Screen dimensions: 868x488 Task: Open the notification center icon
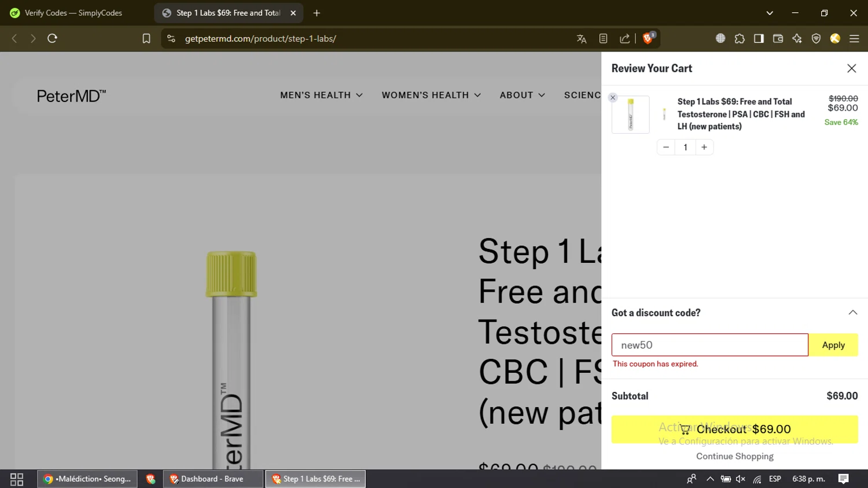[844, 479]
